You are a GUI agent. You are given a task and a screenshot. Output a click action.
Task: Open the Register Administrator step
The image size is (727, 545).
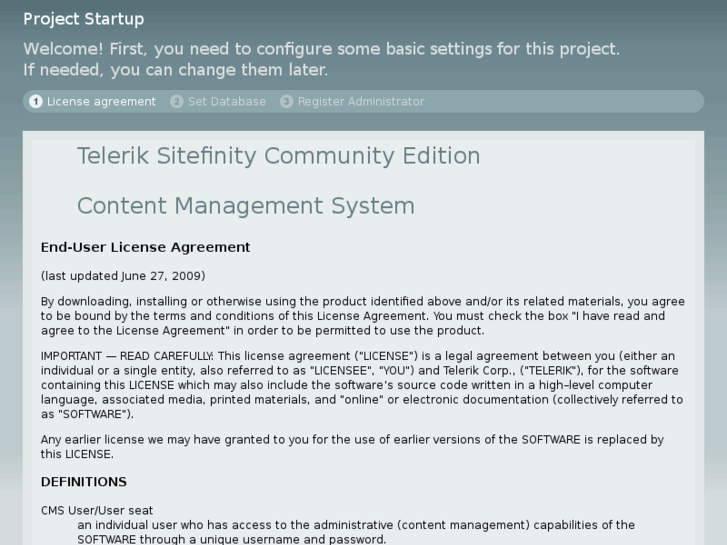(361, 101)
